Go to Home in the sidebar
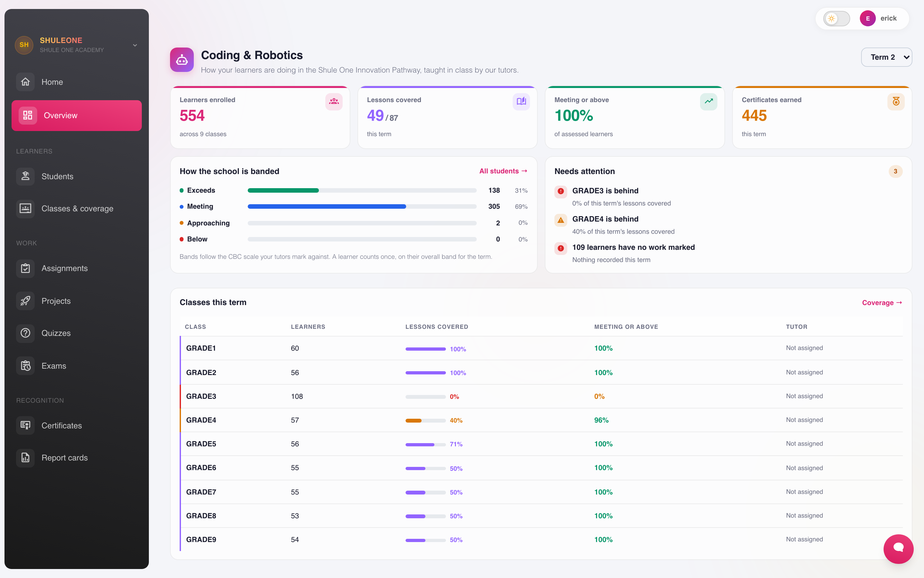 76,82
